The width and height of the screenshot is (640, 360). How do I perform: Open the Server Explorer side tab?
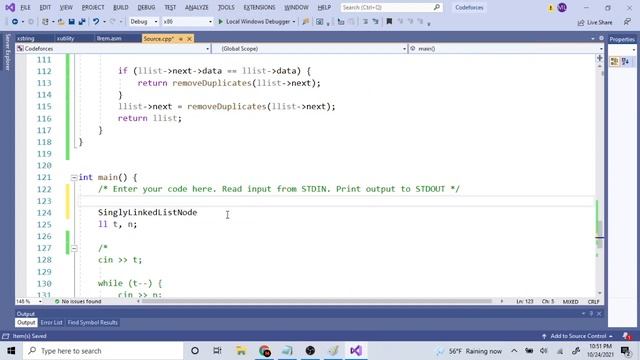pyautogui.click(x=7, y=52)
